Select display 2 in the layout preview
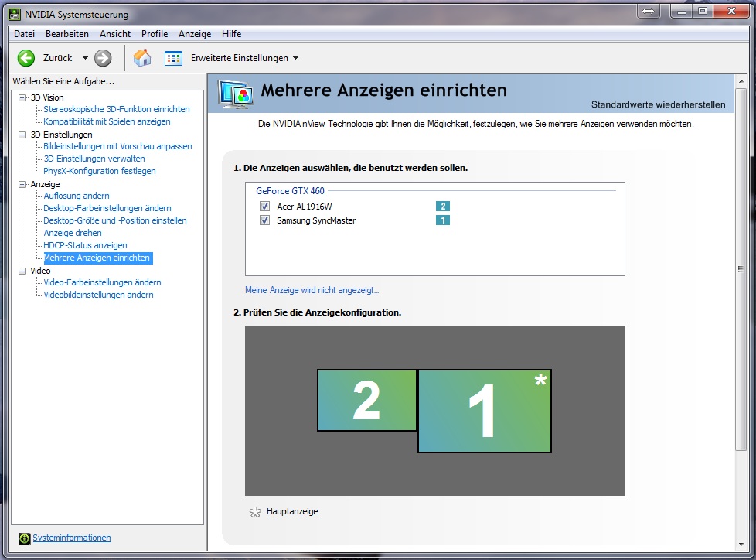The height and width of the screenshot is (560, 756). (x=367, y=401)
